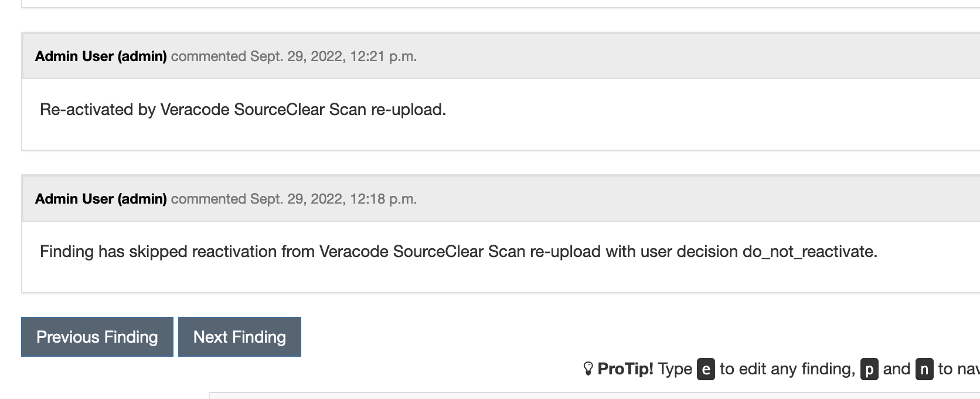Viewport: 980px width, 399px height.
Task: Click the bold ProTip! label
Action: [x=625, y=369]
